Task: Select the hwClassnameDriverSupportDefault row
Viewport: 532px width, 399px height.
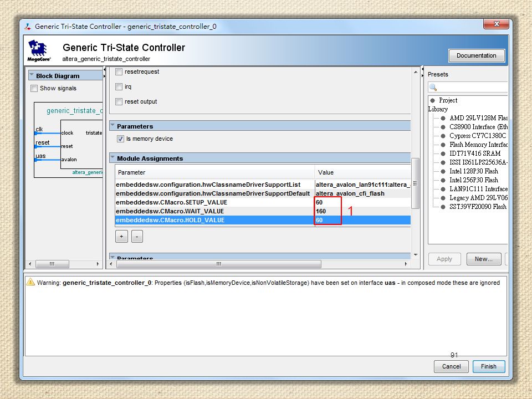Action: 263,193
